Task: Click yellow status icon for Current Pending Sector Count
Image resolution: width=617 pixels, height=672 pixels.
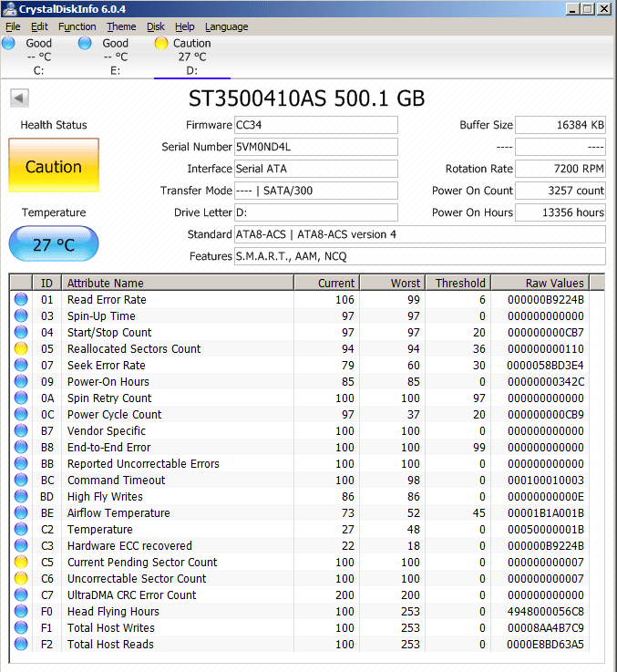Action: pyautogui.click(x=21, y=562)
